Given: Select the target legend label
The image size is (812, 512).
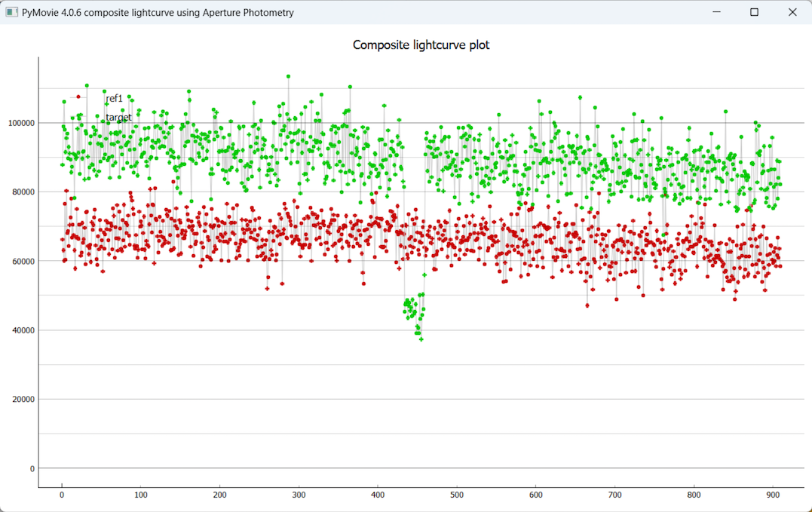Looking at the screenshot, I should tap(118, 118).
